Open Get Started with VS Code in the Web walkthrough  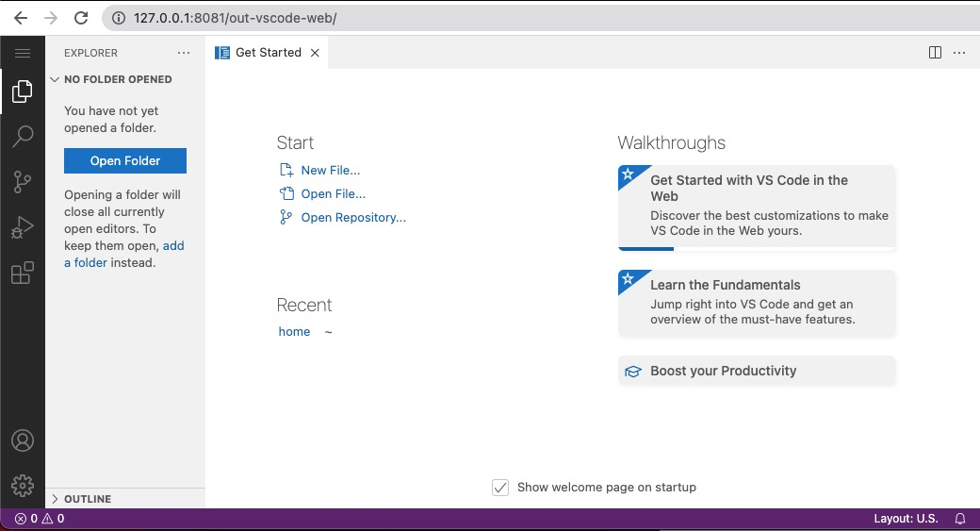click(757, 207)
